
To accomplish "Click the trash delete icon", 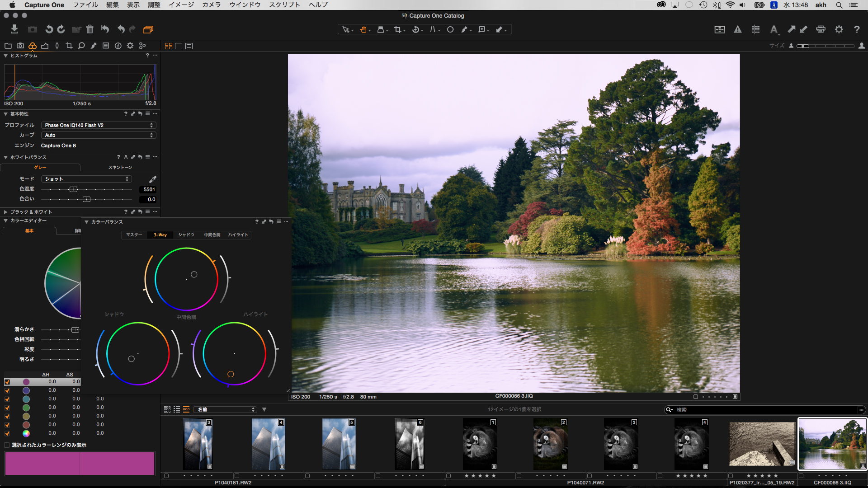I will (90, 29).
